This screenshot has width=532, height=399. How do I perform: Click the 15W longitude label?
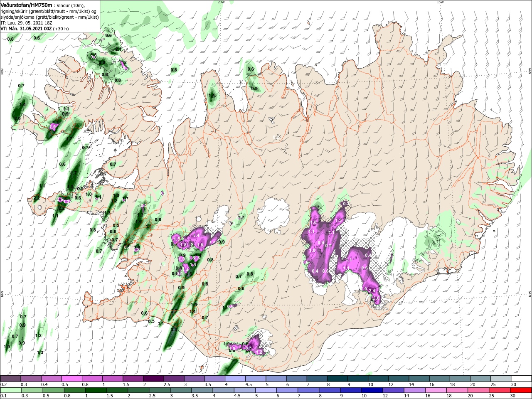pos(440,2)
